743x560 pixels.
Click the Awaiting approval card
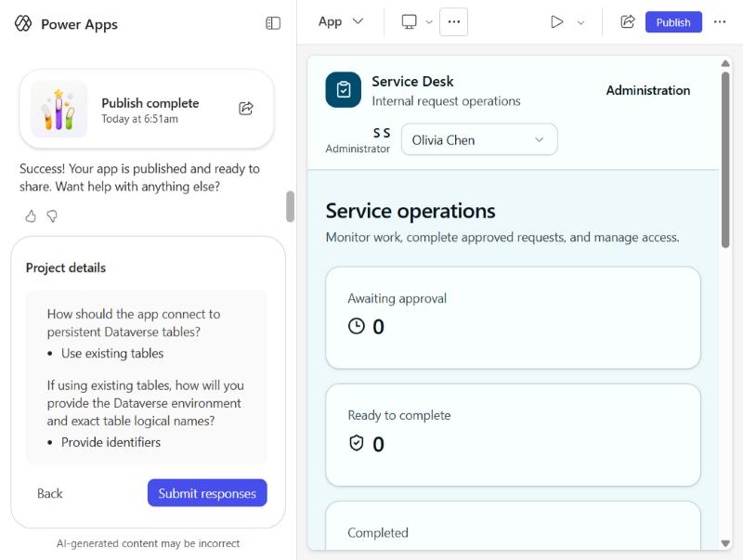[513, 318]
